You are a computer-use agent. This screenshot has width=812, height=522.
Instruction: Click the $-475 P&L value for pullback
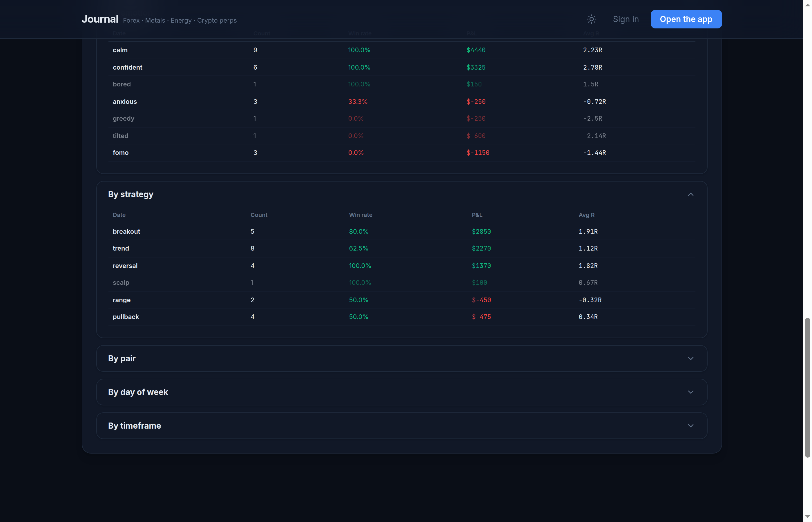(x=481, y=317)
